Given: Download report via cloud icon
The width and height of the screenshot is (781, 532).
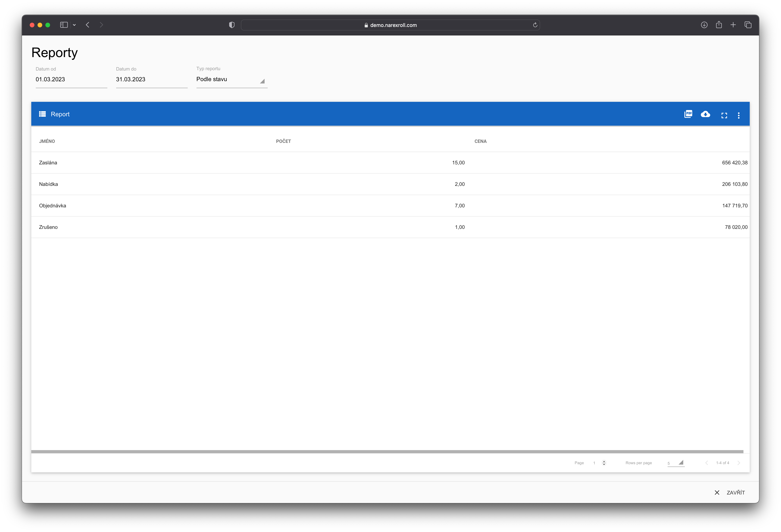Looking at the screenshot, I should click(x=705, y=114).
